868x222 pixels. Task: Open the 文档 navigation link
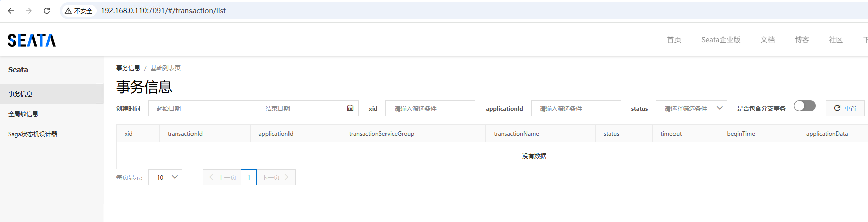pos(767,40)
